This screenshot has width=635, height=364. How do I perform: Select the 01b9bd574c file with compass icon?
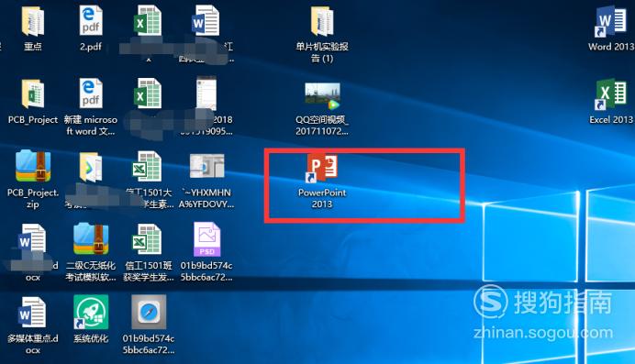coord(149,312)
